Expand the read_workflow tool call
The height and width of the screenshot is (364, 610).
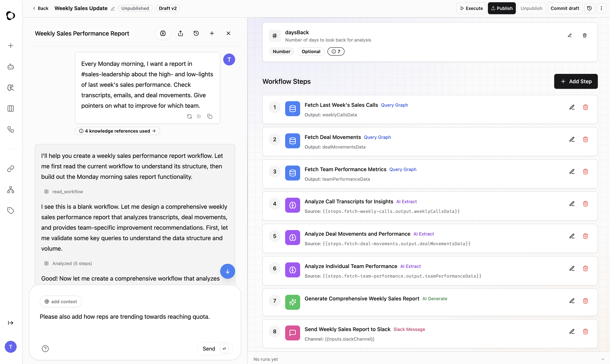[x=64, y=192]
